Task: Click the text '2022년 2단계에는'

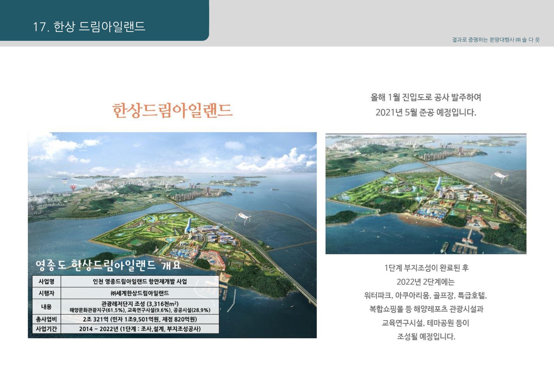Action: click(425, 282)
